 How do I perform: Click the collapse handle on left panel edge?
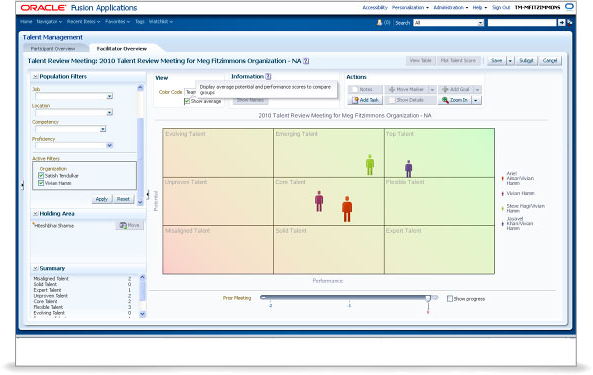[x=22, y=185]
